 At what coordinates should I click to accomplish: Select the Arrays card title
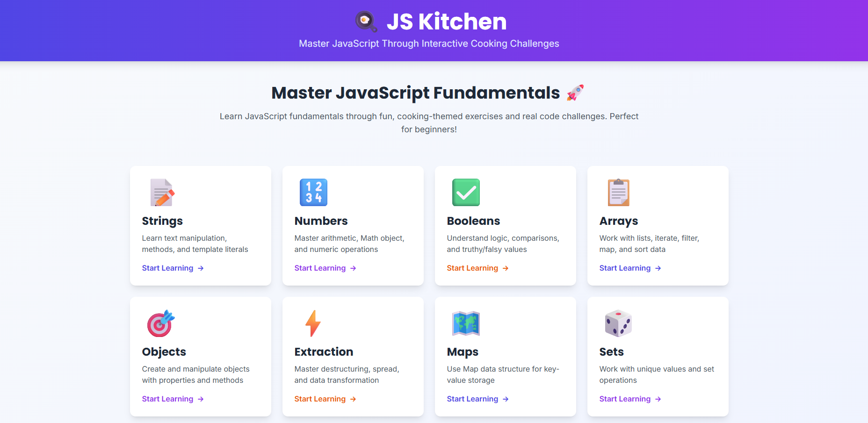coord(619,221)
